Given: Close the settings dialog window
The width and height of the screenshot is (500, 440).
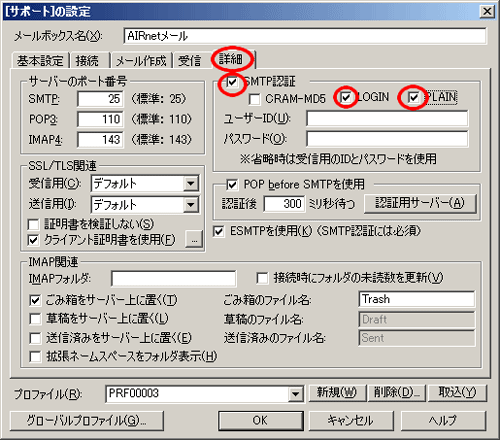Looking at the screenshot, I should pos(487,12).
